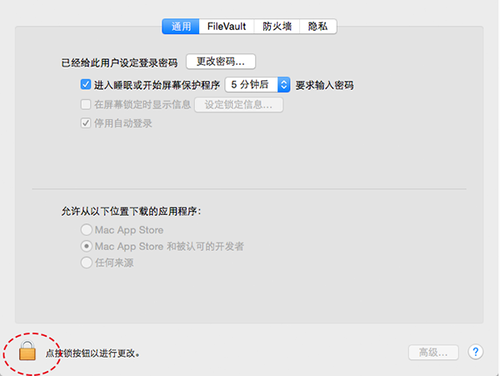
Task: Choose Mac App Store 和被认可的开发者 option
Action: [86, 246]
